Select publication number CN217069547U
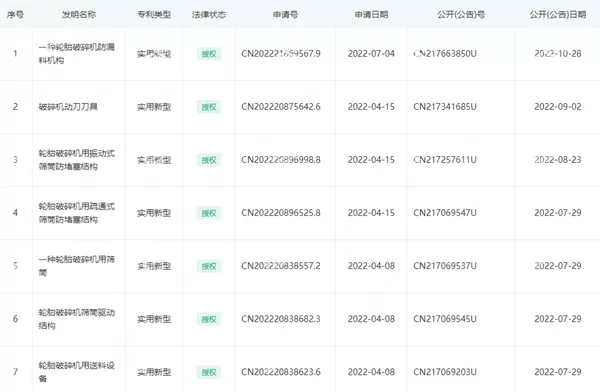600x392 pixels. click(x=445, y=213)
